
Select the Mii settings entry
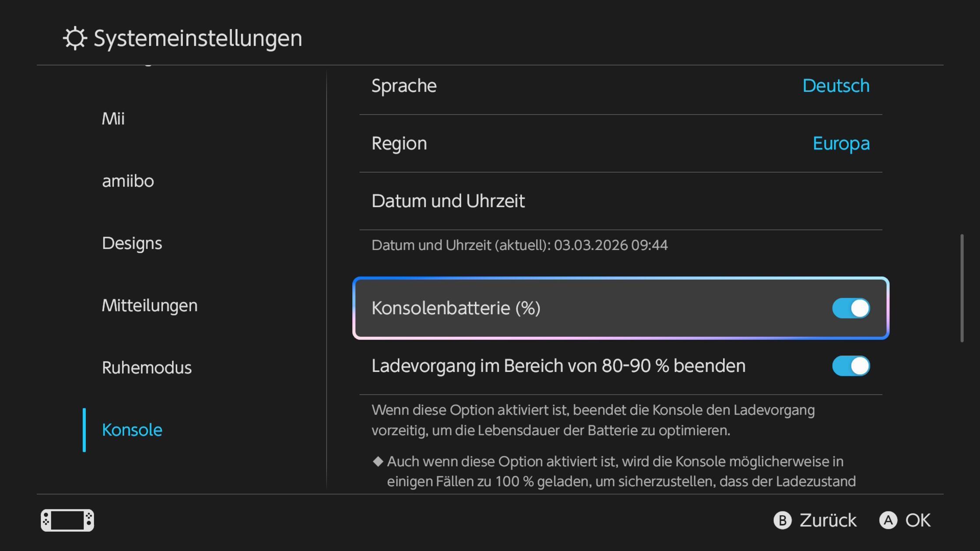[x=114, y=118]
